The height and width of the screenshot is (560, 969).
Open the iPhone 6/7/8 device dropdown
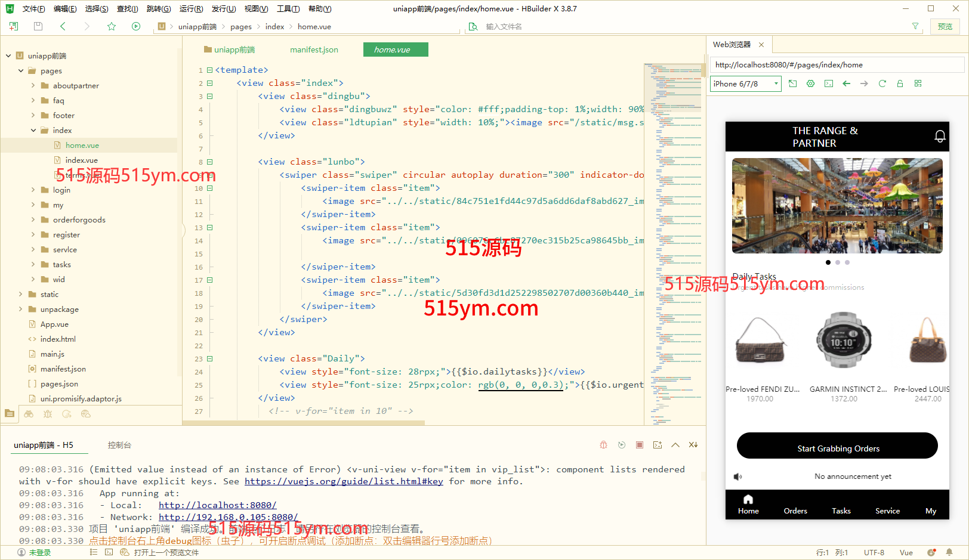(x=746, y=84)
